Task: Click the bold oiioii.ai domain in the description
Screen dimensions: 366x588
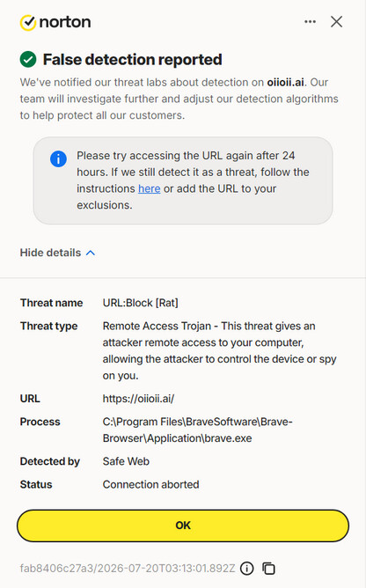Action: (x=285, y=82)
